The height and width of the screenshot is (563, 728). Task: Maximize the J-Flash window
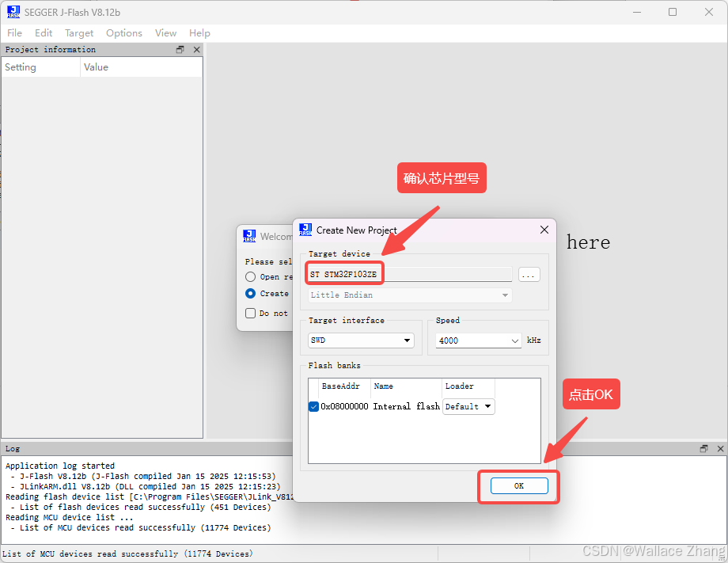(673, 12)
